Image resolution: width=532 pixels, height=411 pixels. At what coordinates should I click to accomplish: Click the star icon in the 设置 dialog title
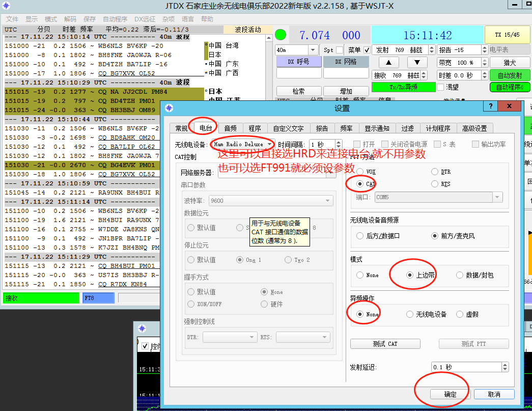[x=169, y=108]
